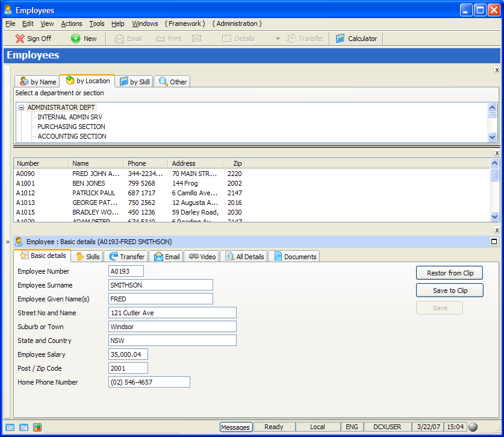Click the Employee Surname input field
This screenshot has width=504, height=437.
[x=161, y=285]
